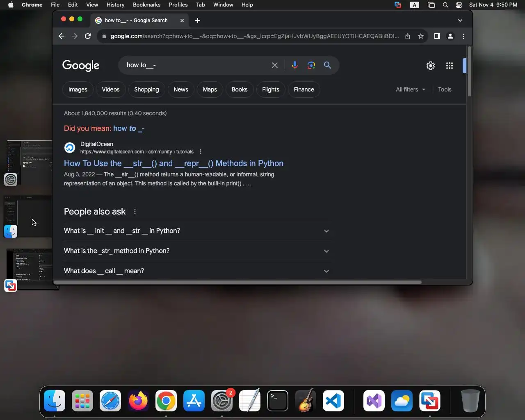Switch to Books results
Image resolution: width=525 pixels, height=420 pixels.
click(x=240, y=89)
